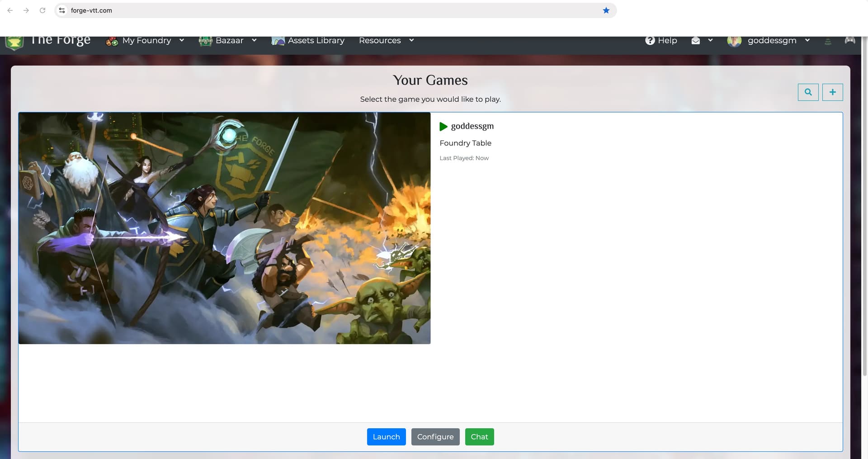
Task: Open the Help menu item
Action: [661, 41]
